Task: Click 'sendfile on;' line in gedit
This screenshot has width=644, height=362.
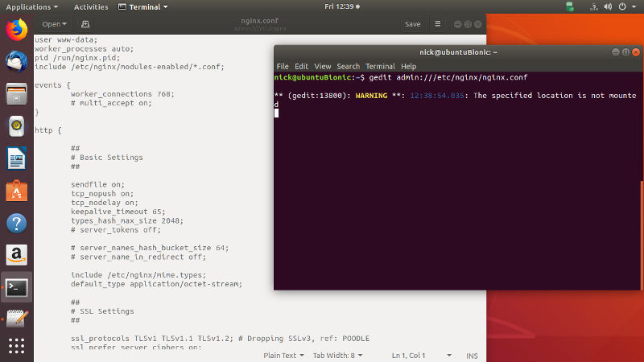Action: pos(97,184)
